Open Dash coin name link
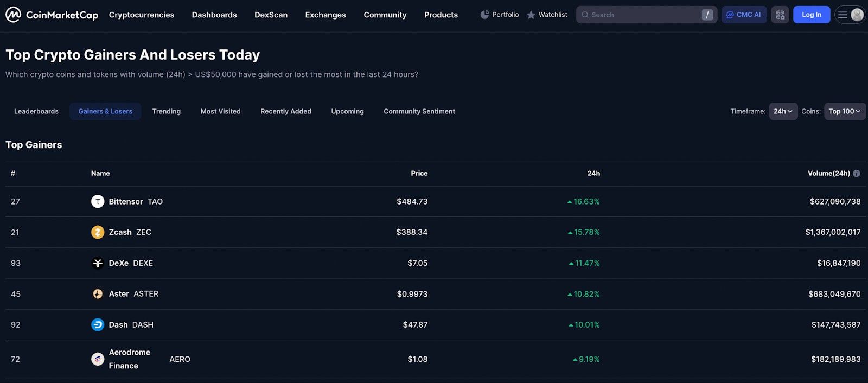 coord(118,325)
